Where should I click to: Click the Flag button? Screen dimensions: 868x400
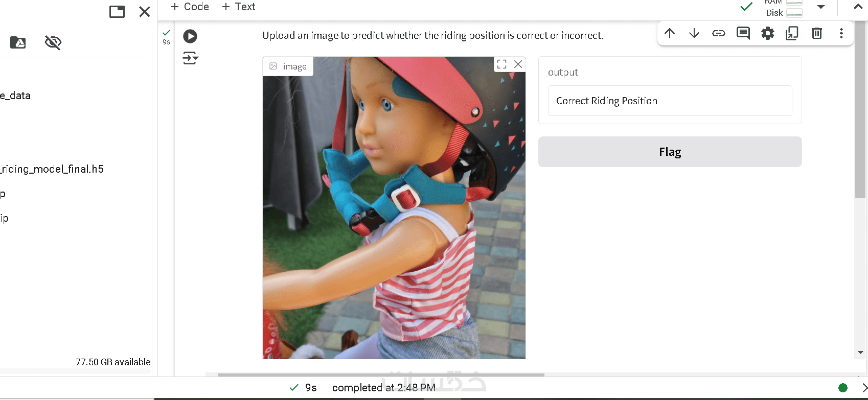click(x=670, y=152)
